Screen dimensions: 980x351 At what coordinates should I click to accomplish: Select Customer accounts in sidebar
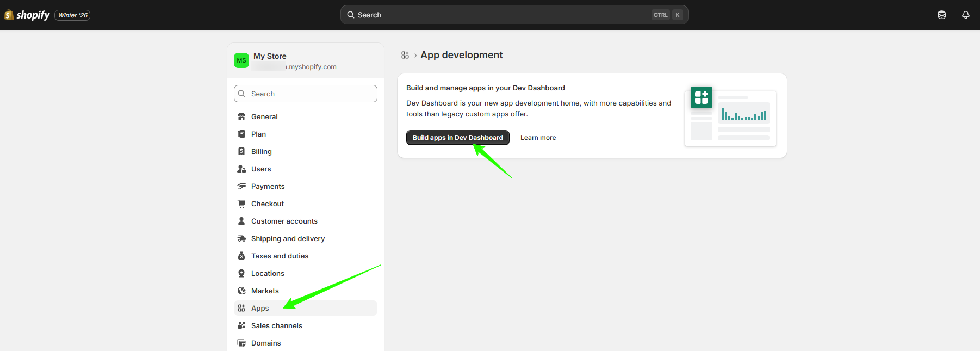284,221
